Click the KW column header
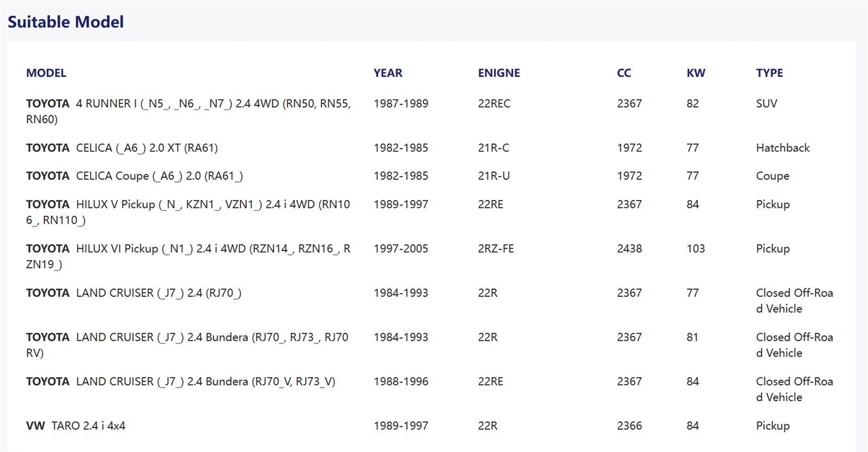The height and width of the screenshot is (452, 868). [x=696, y=73]
